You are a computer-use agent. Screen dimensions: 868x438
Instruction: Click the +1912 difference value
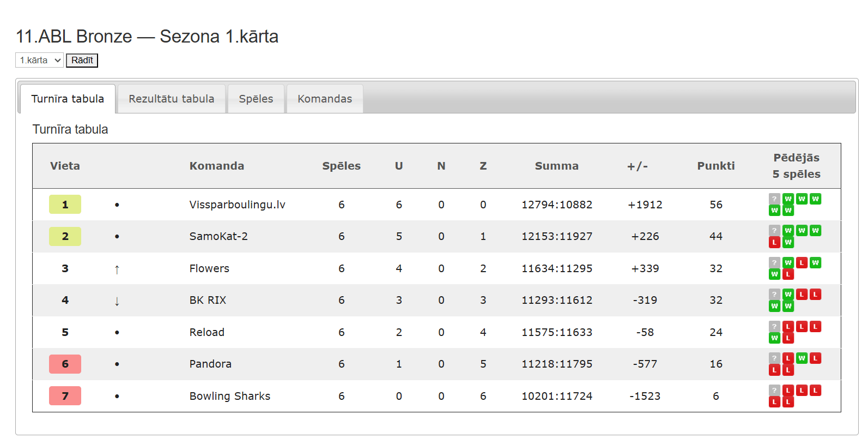[x=645, y=205]
